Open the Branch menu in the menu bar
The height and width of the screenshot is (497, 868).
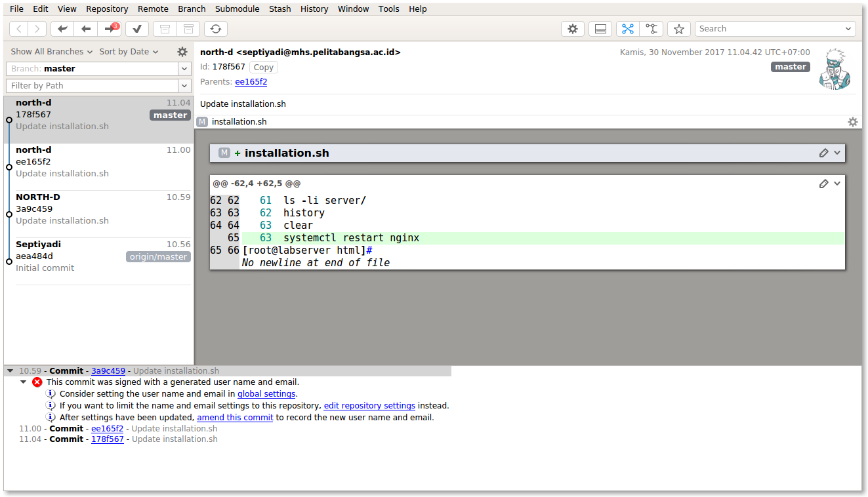(192, 9)
